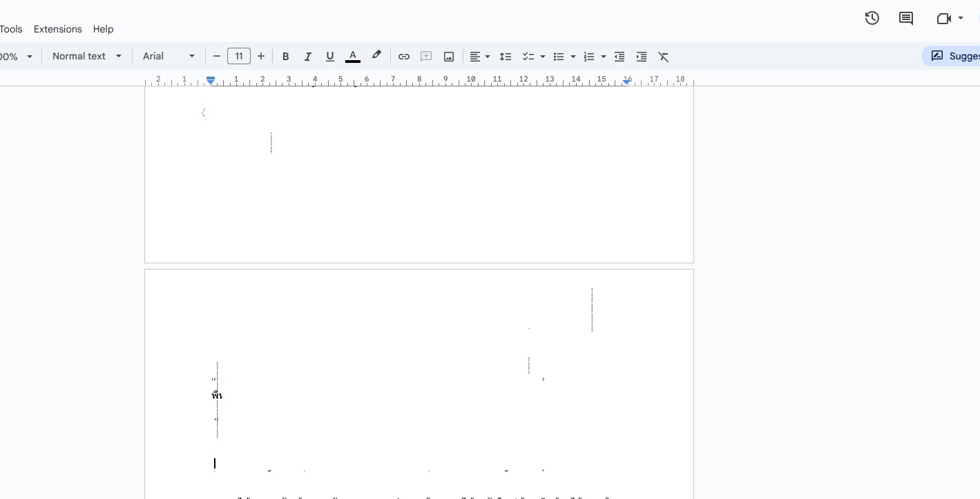Open the comments panel icon

click(905, 18)
